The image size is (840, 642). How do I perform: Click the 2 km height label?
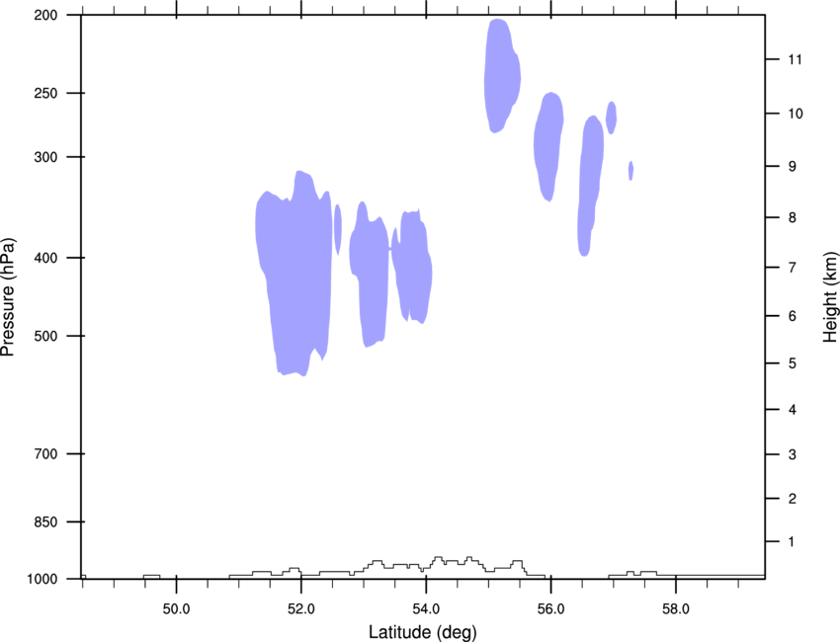pyautogui.click(x=792, y=499)
